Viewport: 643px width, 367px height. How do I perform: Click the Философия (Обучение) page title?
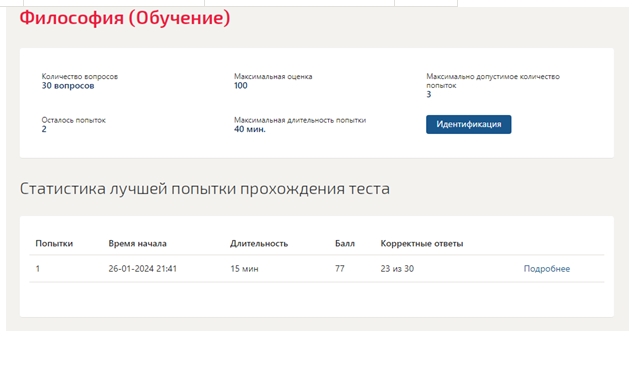[125, 18]
